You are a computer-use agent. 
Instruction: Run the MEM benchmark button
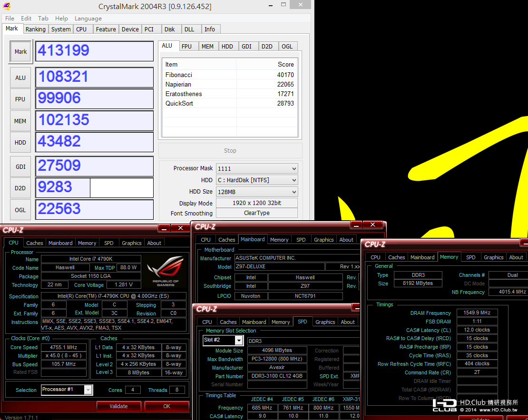click(20, 121)
